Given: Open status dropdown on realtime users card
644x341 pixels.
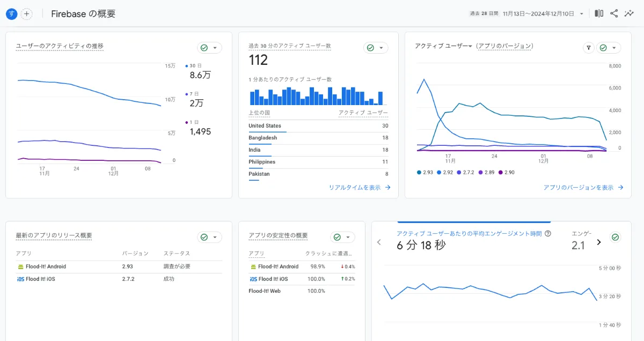Looking at the screenshot, I should [x=376, y=48].
